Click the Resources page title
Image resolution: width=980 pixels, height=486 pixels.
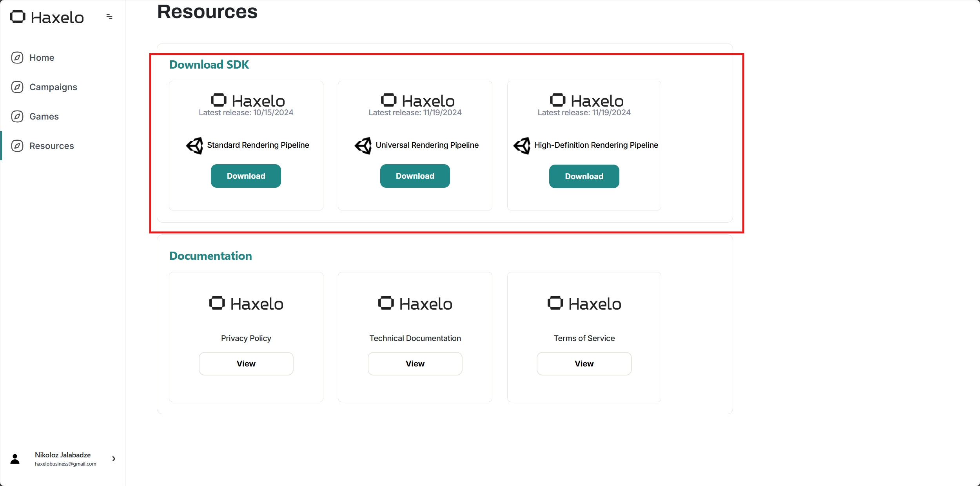coord(207,12)
